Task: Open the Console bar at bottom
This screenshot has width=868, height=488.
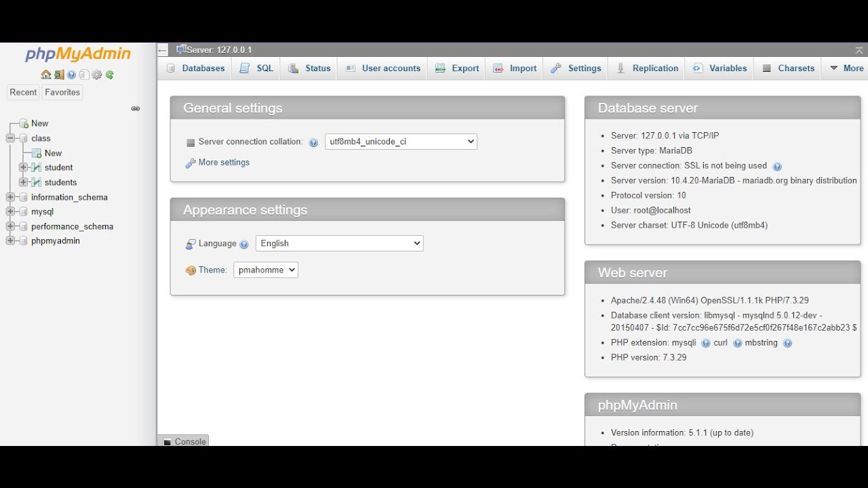Action: coord(184,441)
